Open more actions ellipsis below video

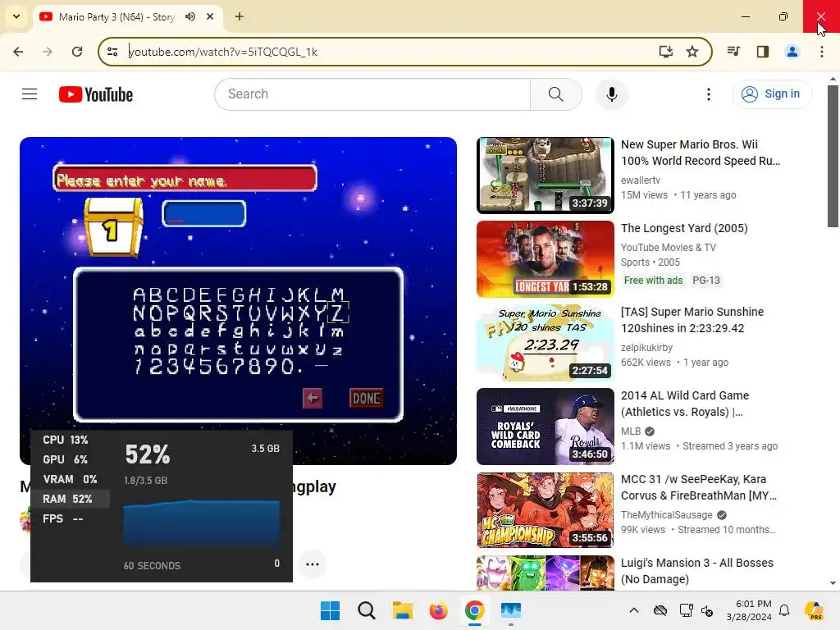pyautogui.click(x=313, y=564)
